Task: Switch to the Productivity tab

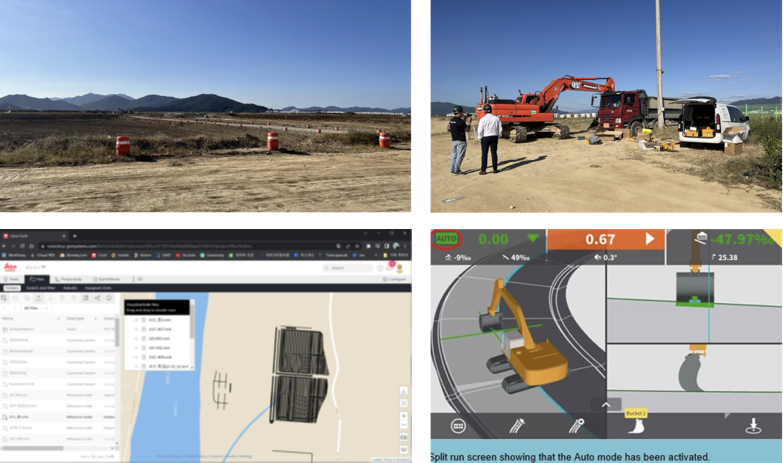Action: [x=69, y=279]
